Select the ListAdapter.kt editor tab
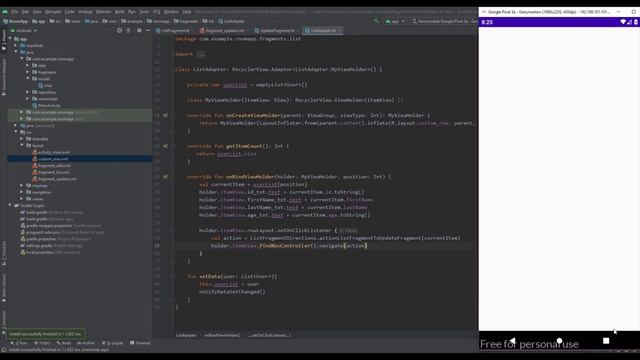Image resolution: width=640 pixels, height=360 pixels. pyautogui.click(x=323, y=31)
